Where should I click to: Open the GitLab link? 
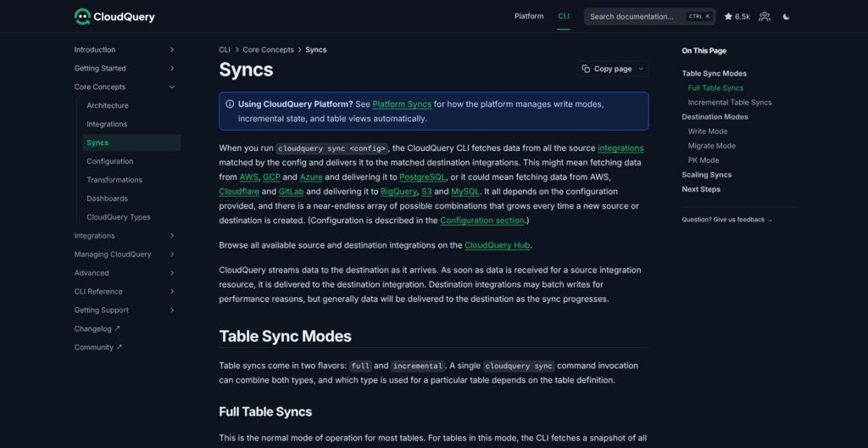[292, 191]
